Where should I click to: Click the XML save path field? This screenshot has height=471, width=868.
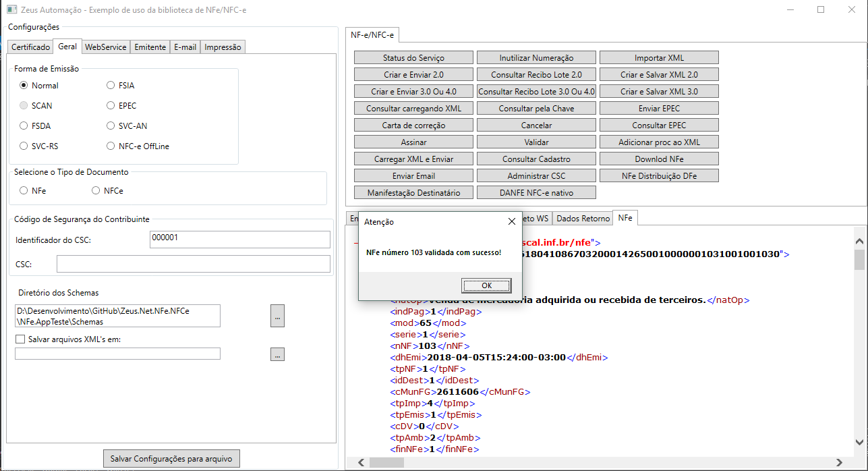click(x=117, y=354)
